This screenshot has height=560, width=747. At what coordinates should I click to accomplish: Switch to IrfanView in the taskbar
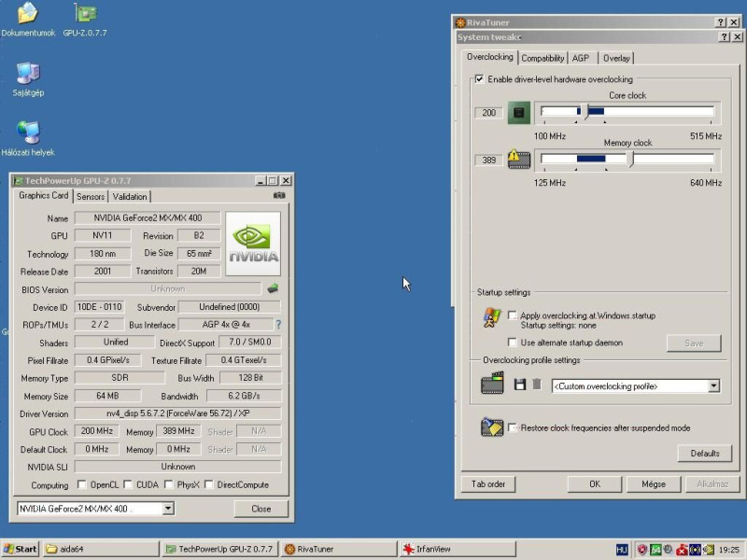coord(458,549)
